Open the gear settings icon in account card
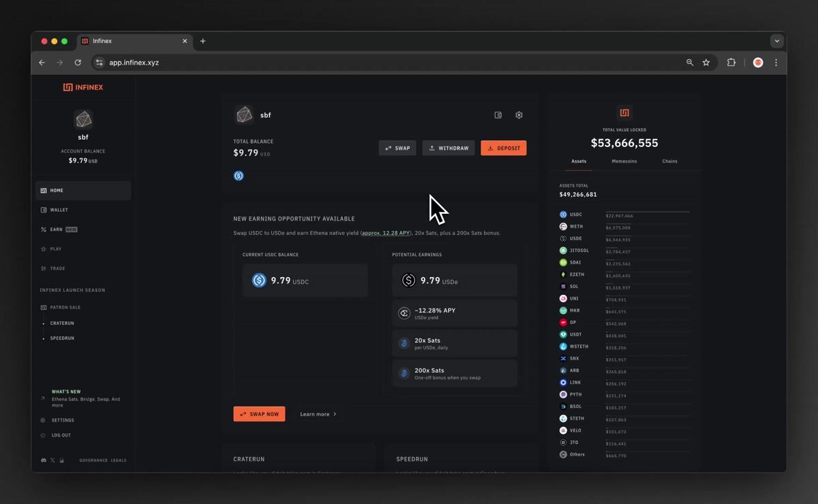 pos(519,115)
